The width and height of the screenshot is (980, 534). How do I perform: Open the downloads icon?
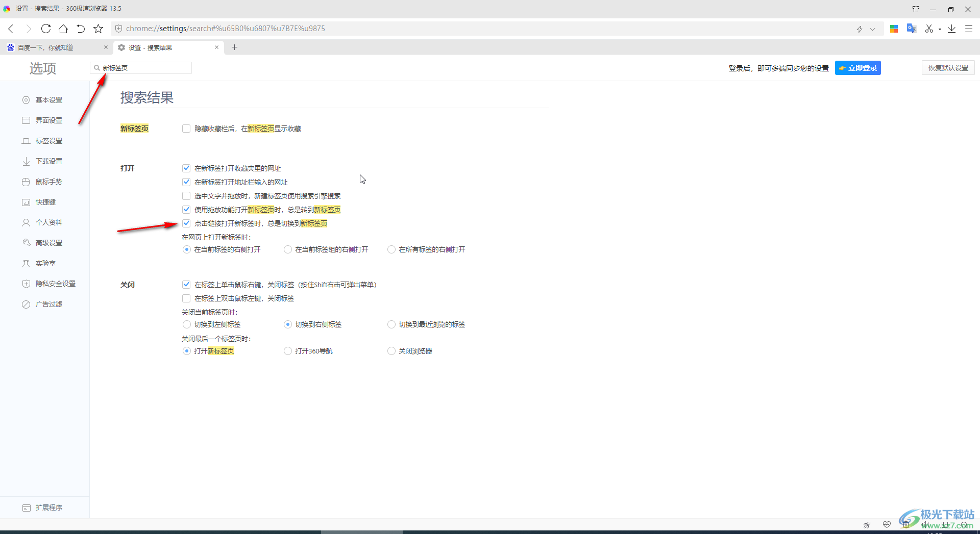point(952,29)
